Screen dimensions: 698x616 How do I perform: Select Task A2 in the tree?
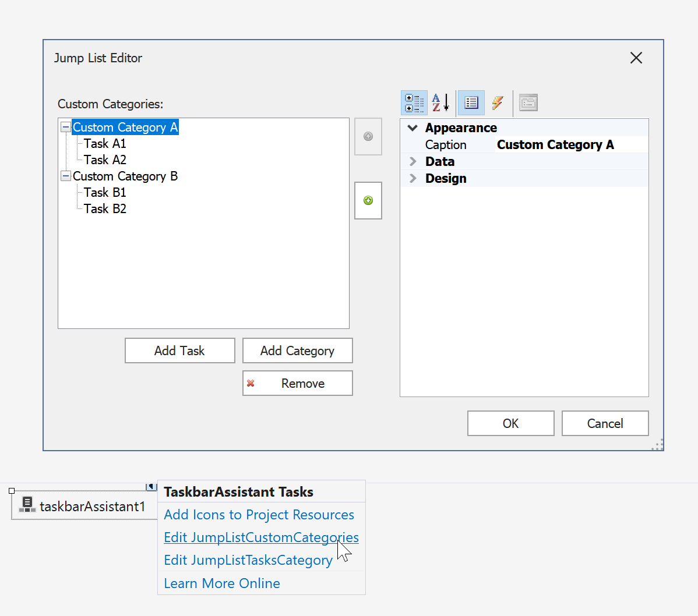click(x=105, y=160)
